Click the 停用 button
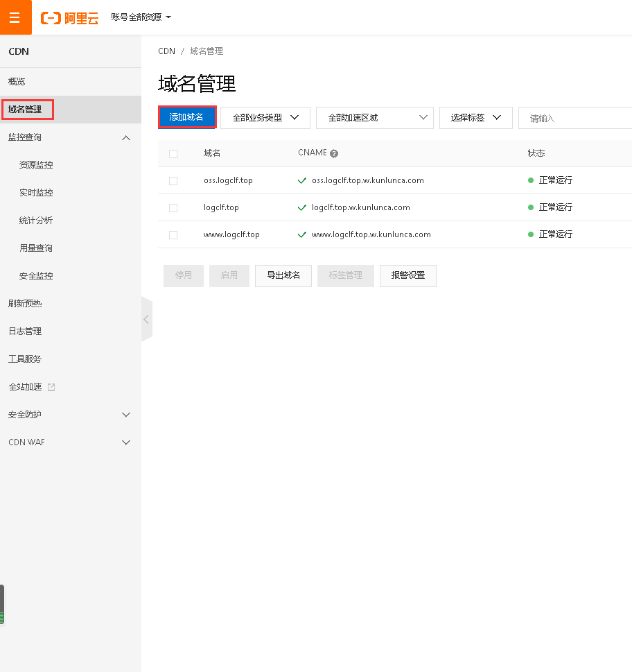632x672 pixels. [183, 275]
